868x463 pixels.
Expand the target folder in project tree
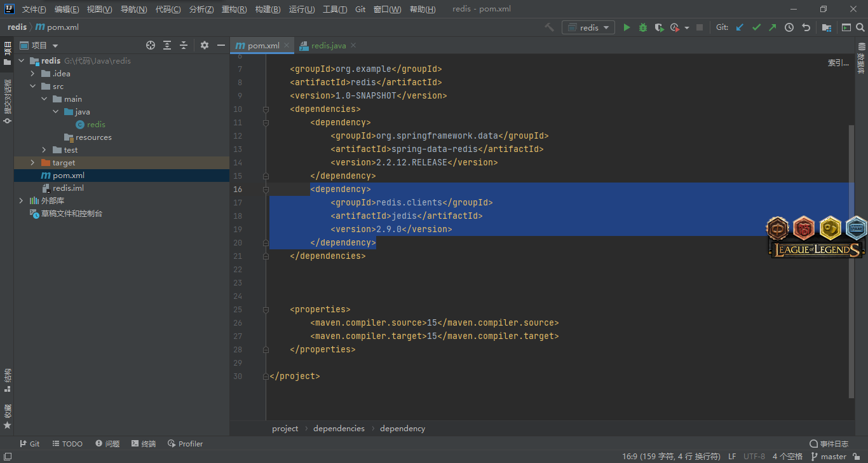pos(32,163)
